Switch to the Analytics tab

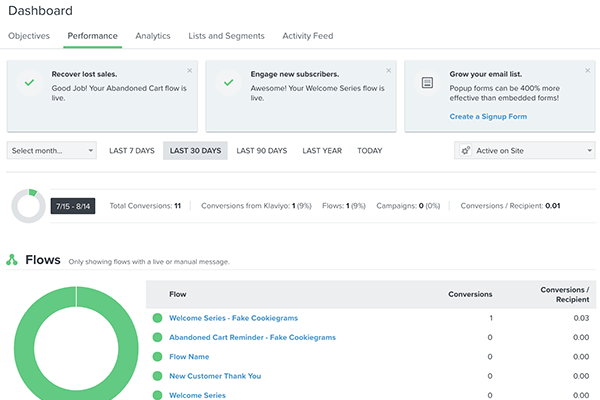[x=153, y=36]
